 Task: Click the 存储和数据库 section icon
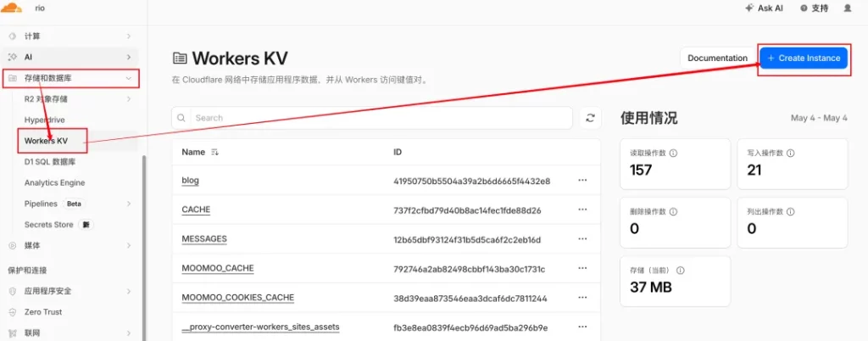point(12,79)
